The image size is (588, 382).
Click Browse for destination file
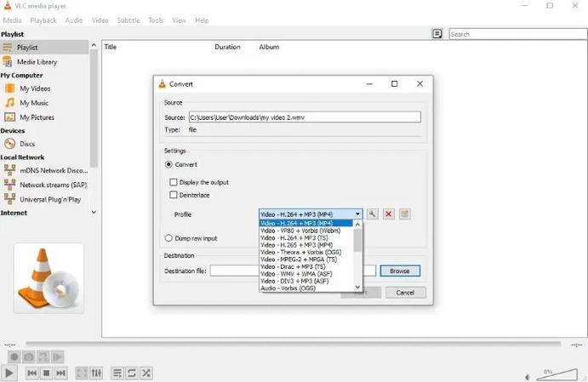tap(400, 271)
